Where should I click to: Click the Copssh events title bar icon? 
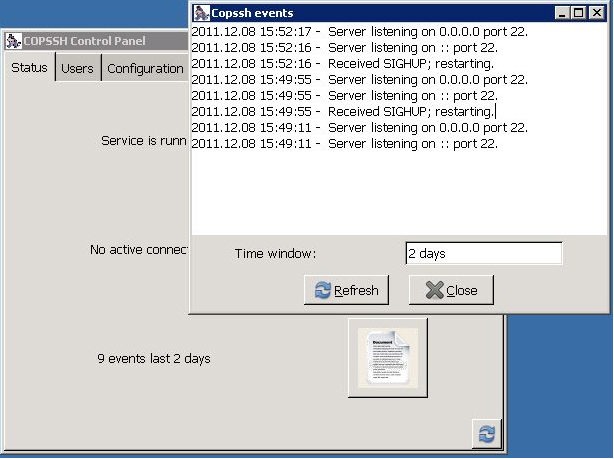[x=202, y=13]
